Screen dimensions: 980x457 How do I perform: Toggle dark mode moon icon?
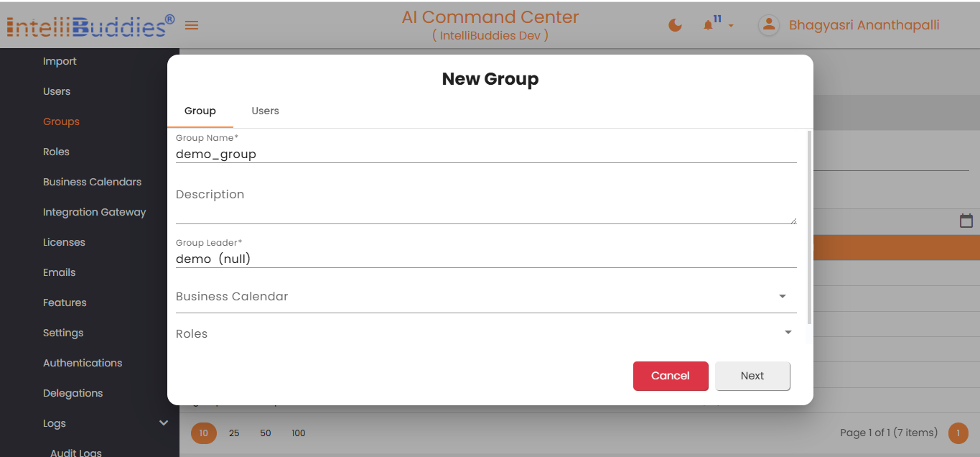point(675,25)
